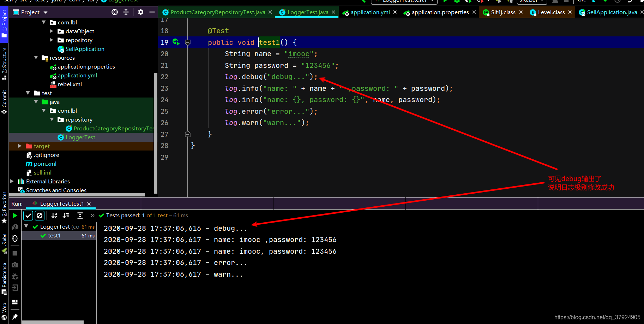Open the Commit tool window button

pos(4,102)
